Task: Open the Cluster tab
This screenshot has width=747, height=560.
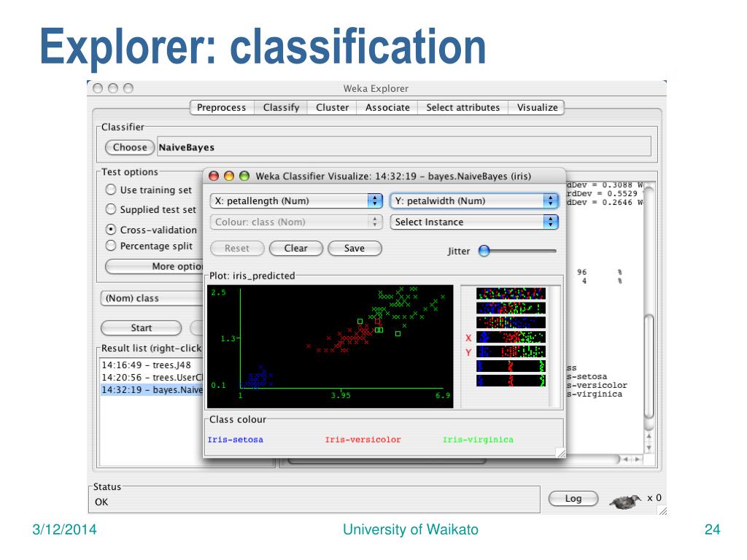Action: (332, 108)
